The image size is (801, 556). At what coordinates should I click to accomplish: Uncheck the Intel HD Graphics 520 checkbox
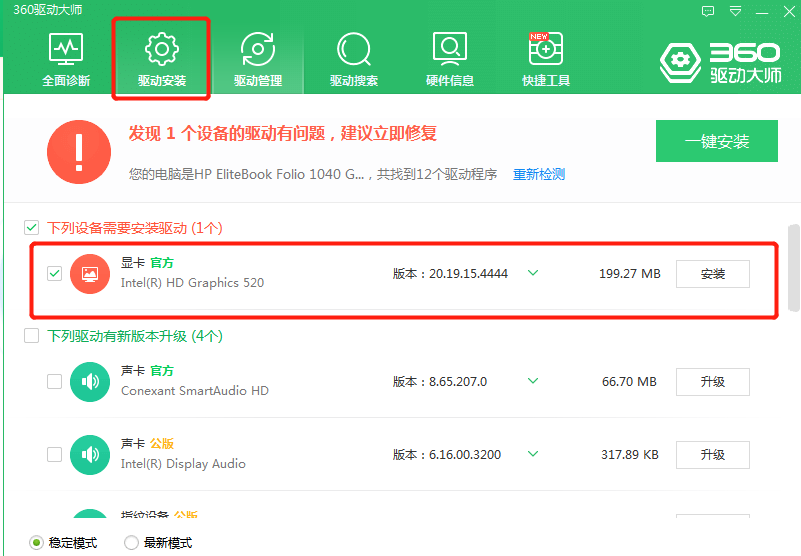(x=55, y=274)
